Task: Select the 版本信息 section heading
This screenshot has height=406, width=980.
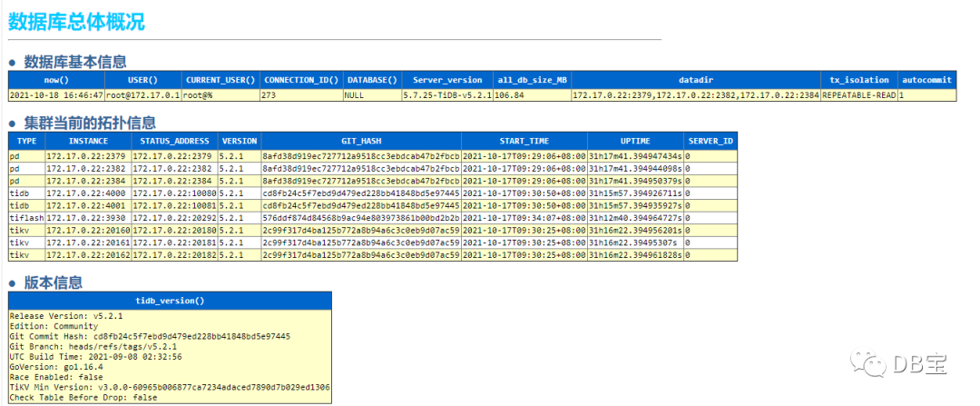Action: (x=54, y=282)
